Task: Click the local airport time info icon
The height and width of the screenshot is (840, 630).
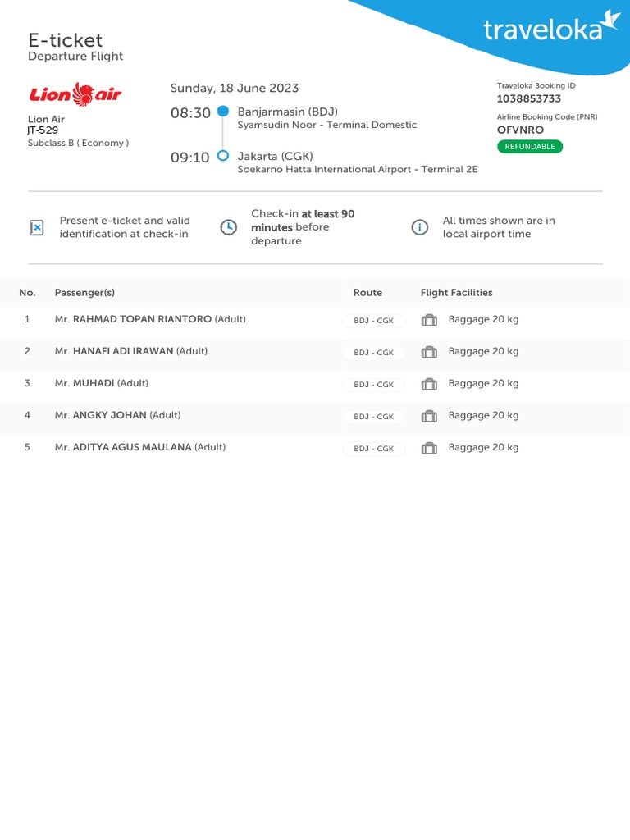Action: [419, 227]
